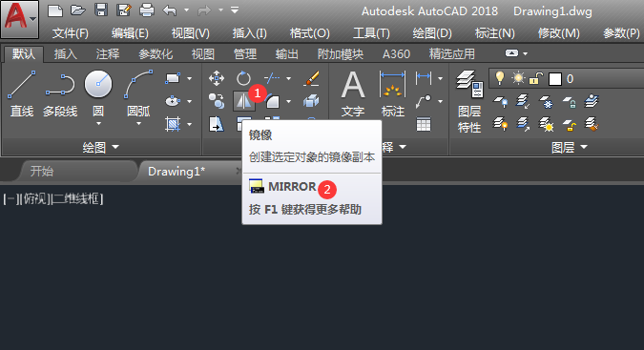
Task: Open the 修改(M) menu
Action: click(x=558, y=33)
